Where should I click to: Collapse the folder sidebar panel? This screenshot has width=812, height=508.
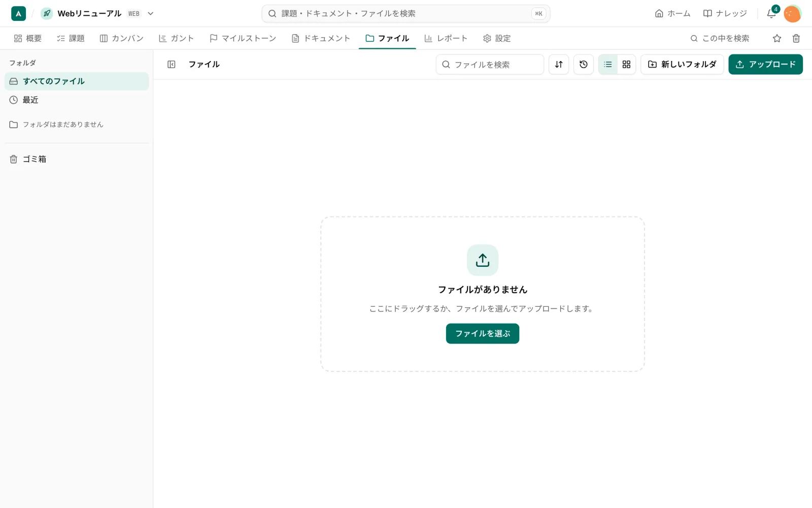point(172,65)
